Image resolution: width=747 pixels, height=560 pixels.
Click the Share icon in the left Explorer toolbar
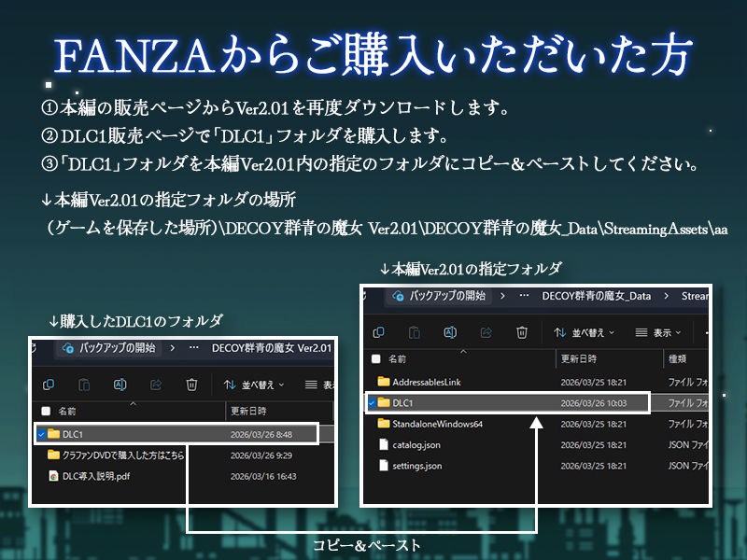point(155,385)
